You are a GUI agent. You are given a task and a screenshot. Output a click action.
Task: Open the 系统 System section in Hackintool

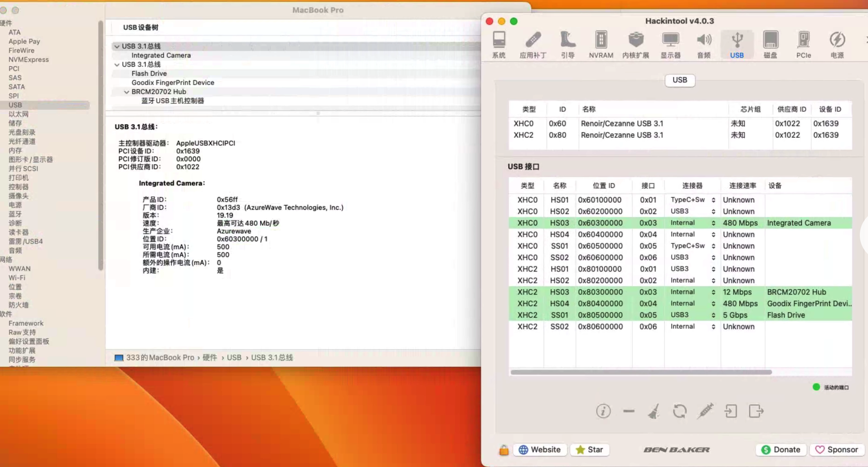click(498, 44)
